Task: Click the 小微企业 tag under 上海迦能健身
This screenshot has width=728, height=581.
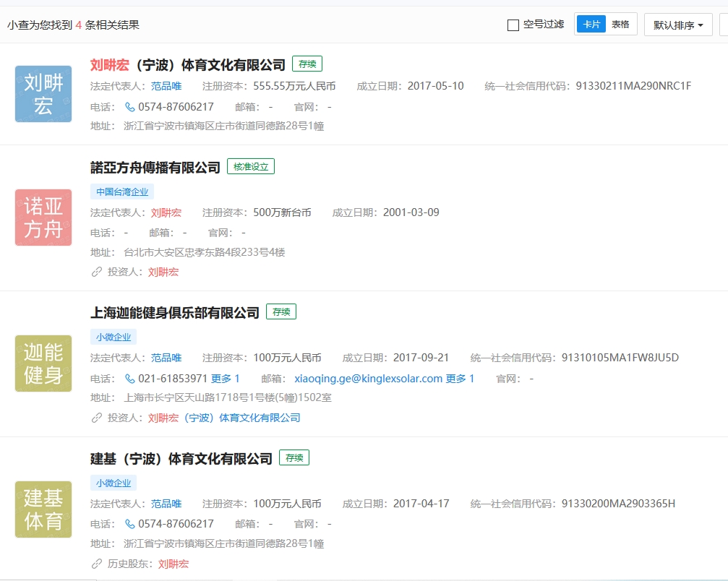Action: click(114, 337)
